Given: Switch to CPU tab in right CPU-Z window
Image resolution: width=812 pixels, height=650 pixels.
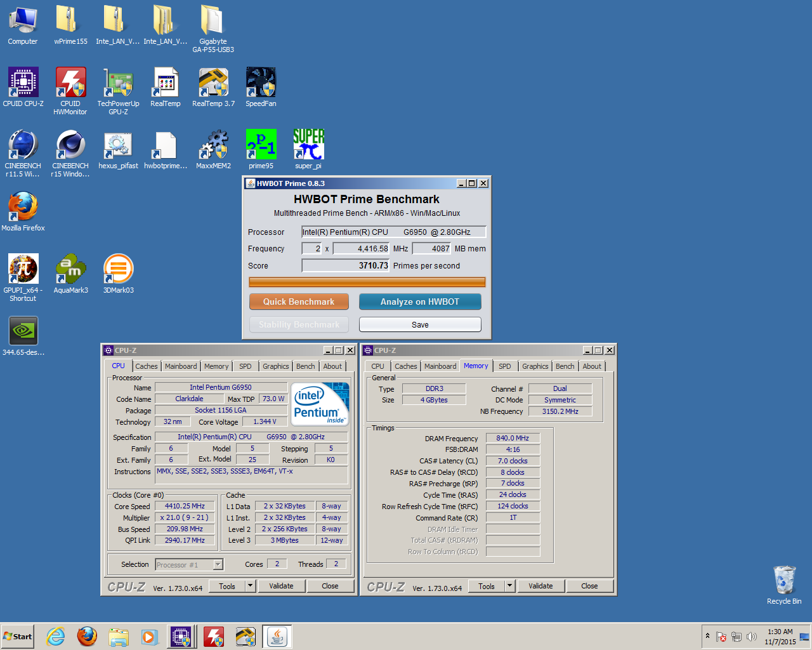Looking at the screenshot, I should pos(378,366).
